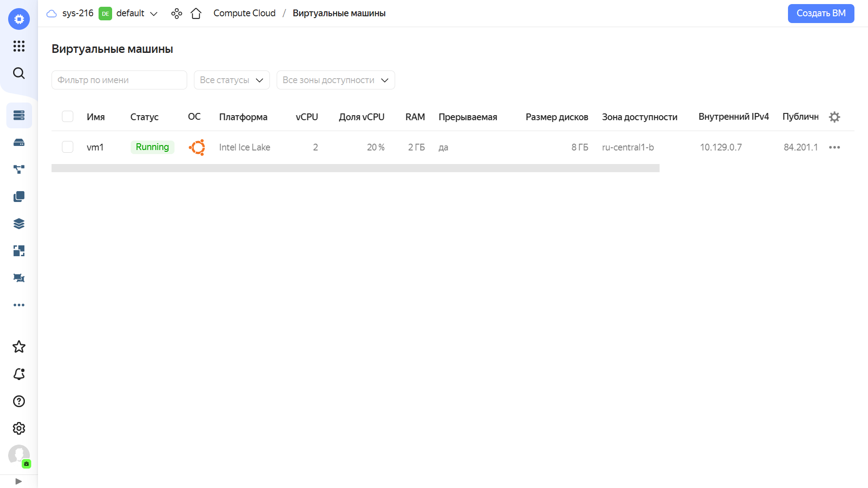Screen dimensions: 868x488
Task: Open the search panel
Action: (19, 73)
